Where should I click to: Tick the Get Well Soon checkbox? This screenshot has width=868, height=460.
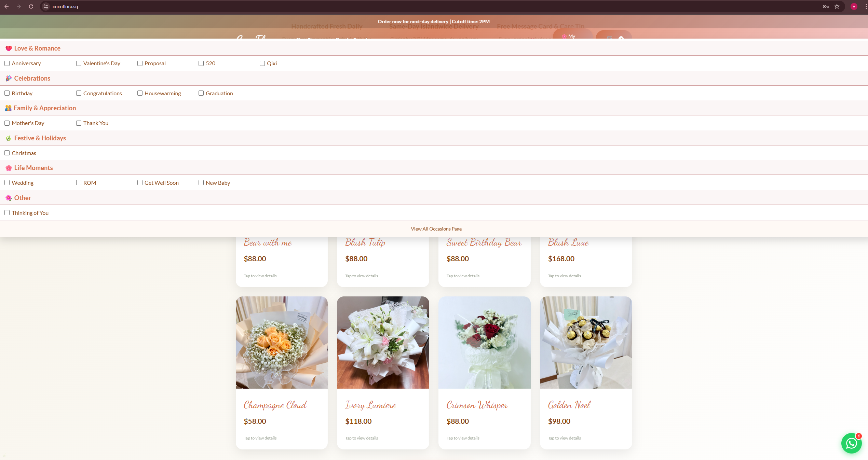(x=140, y=183)
